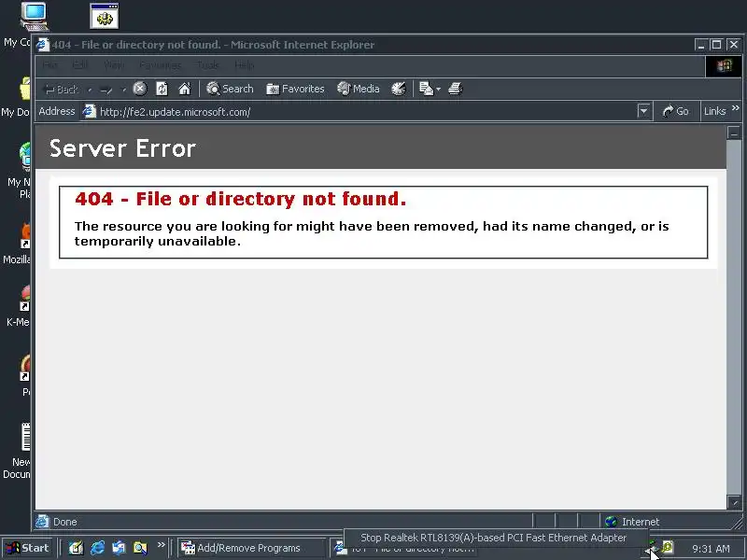Open the View menu
The image size is (747, 560).
pos(114,64)
